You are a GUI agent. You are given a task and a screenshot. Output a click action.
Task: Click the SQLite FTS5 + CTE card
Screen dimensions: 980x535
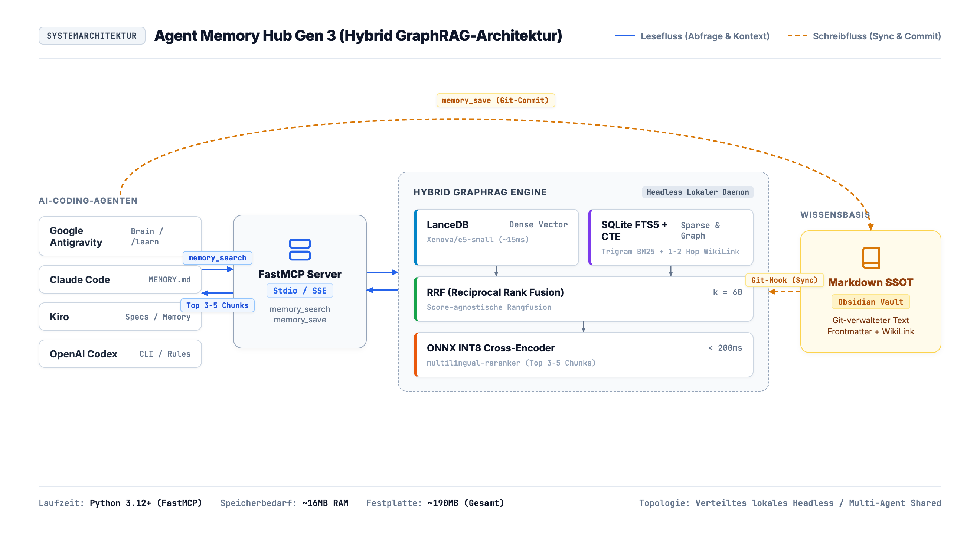pyautogui.click(x=671, y=237)
